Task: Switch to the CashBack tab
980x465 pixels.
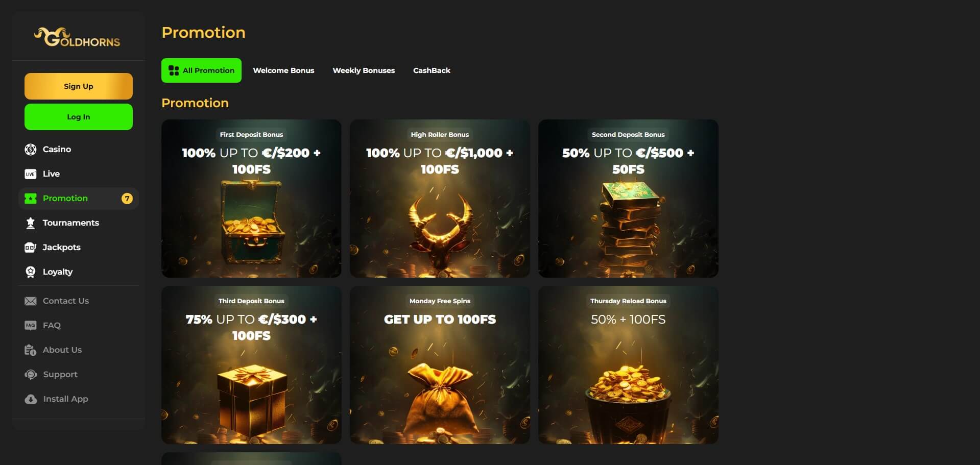Action: pyautogui.click(x=432, y=70)
